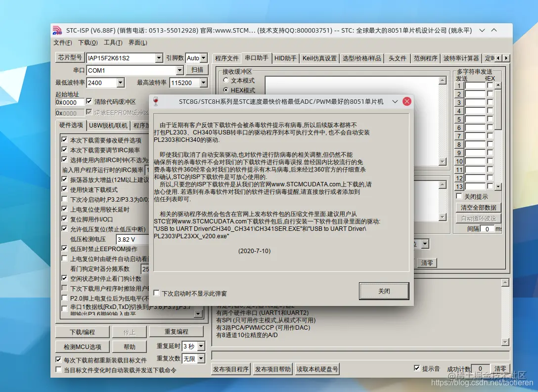538x392 pixels.
Task: Enable 当目标文件变化时自动装载并发送下载命令
Action: [x=59, y=370]
